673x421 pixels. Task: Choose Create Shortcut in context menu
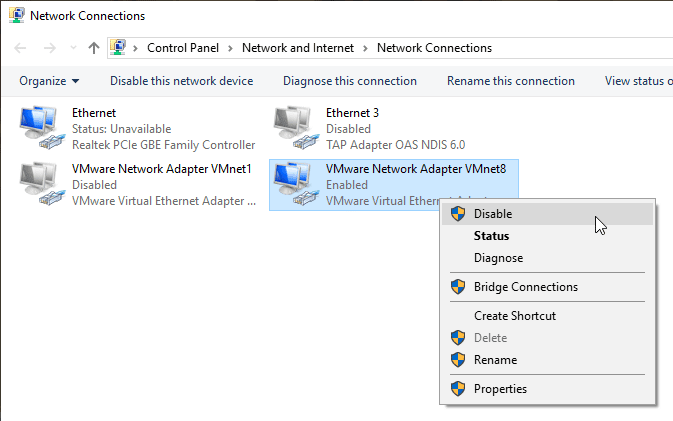(547, 316)
